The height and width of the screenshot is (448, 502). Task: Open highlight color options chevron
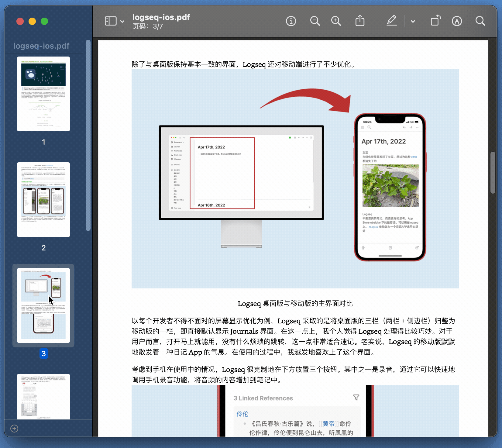point(413,22)
